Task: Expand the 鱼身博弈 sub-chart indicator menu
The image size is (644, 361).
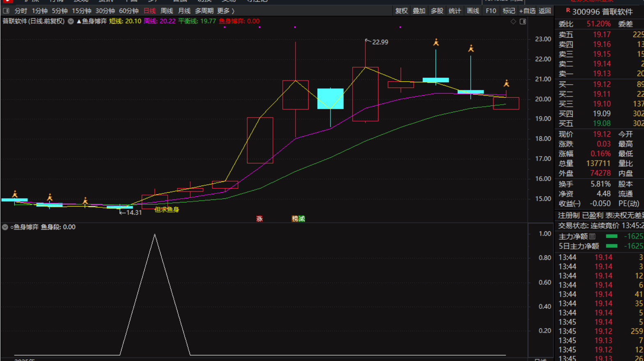Action: point(5,227)
